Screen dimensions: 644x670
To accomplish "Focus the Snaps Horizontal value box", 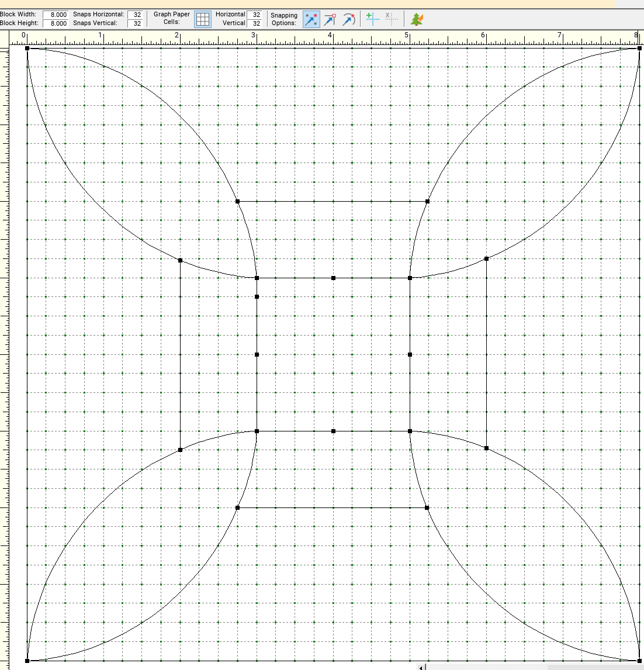I will [x=137, y=15].
